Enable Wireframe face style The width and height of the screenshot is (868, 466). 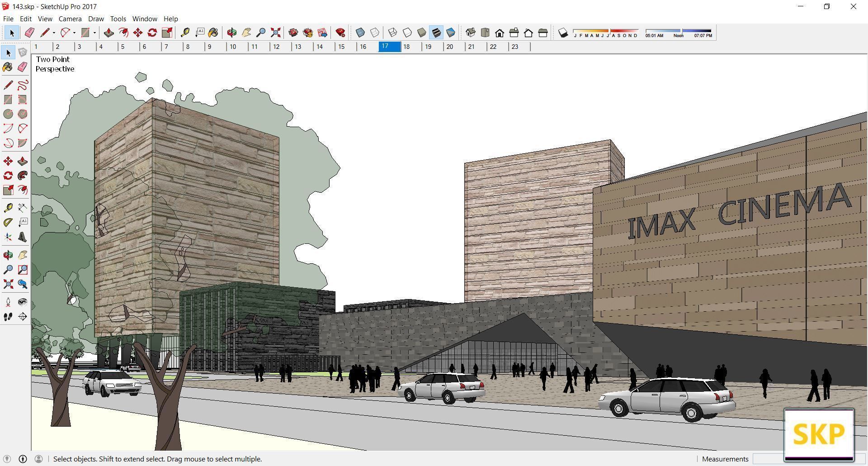[393, 33]
